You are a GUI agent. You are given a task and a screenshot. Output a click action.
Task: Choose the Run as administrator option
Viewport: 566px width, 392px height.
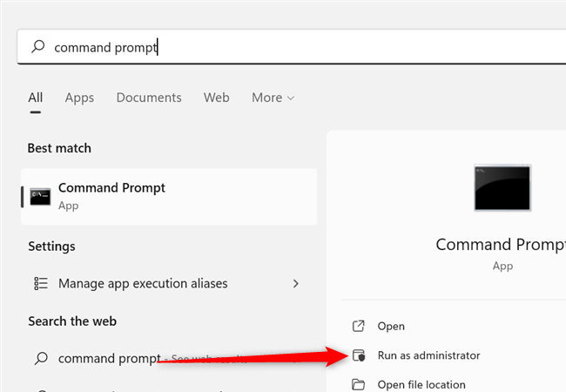428,355
